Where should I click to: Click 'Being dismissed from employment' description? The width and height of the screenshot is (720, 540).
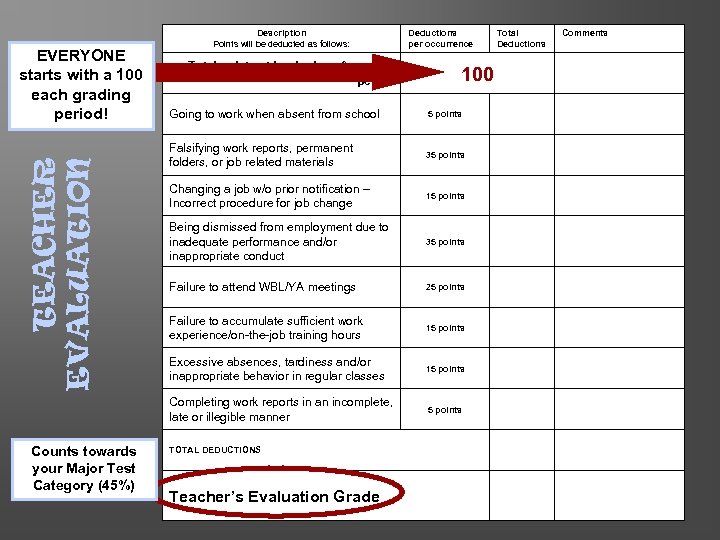[x=278, y=242]
